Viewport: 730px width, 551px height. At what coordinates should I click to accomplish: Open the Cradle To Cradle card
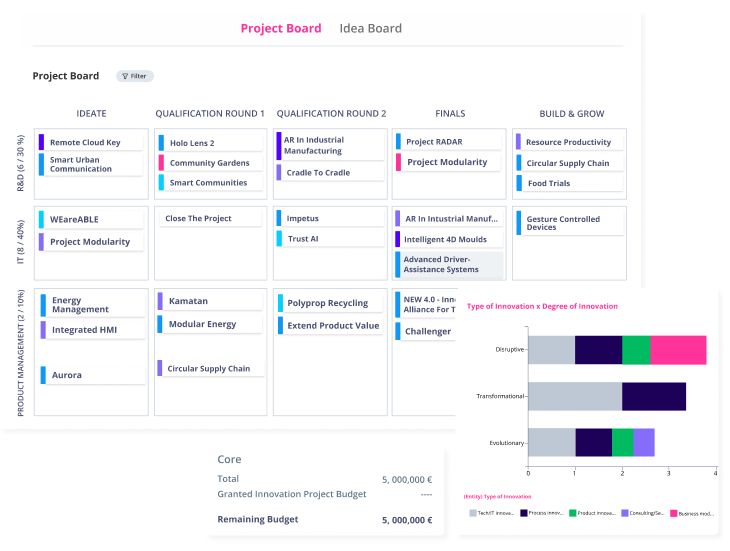pos(317,172)
